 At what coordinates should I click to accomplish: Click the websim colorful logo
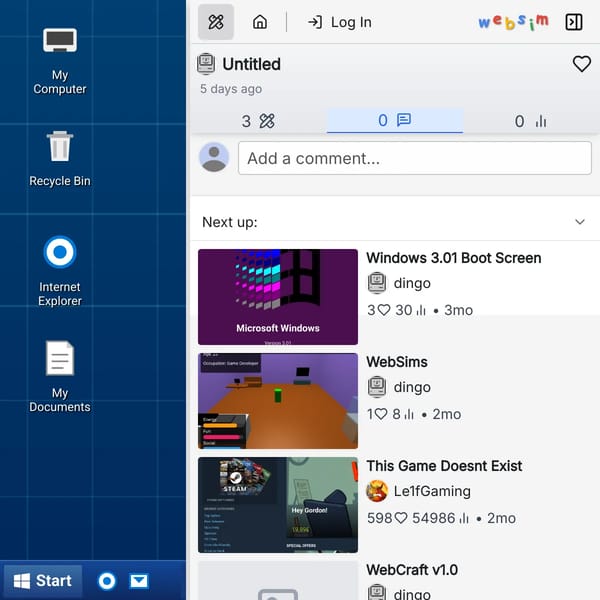click(x=513, y=22)
